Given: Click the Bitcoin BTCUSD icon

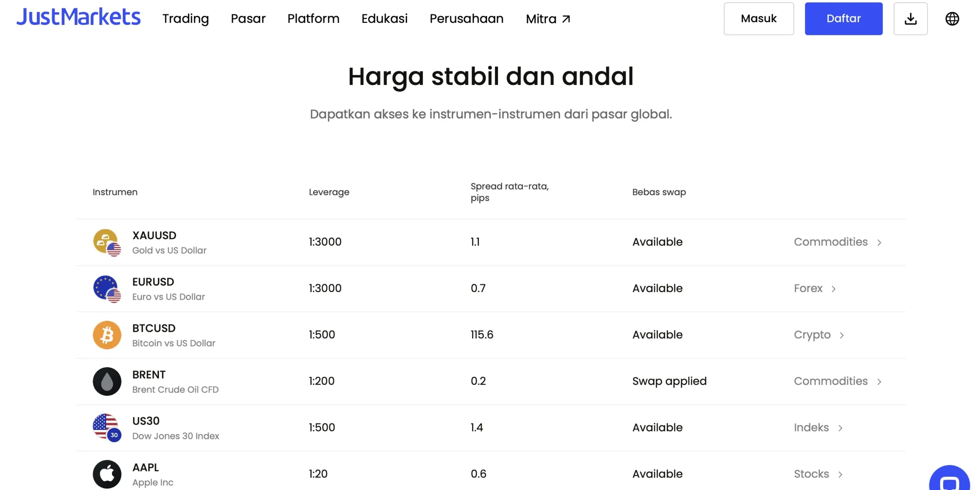Looking at the screenshot, I should click(106, 335).
